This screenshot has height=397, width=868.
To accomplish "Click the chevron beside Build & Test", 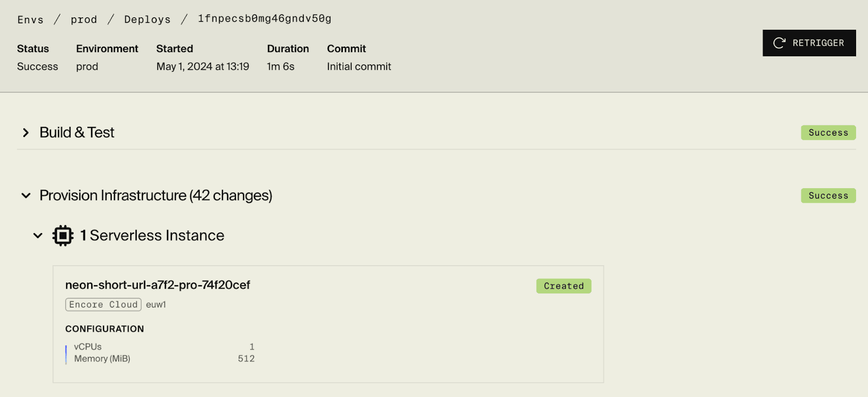I will click(25, 132).
